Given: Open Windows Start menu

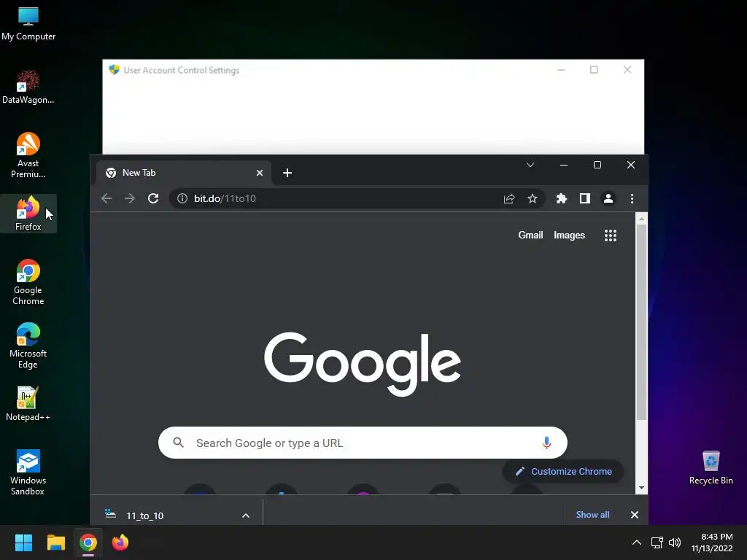Looking at the screenshot, I should pyautogui.click(x=23, y=542).
